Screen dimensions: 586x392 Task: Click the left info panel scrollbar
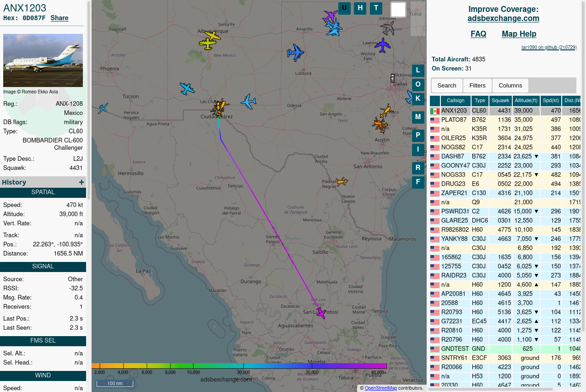[x=89, y=101]
